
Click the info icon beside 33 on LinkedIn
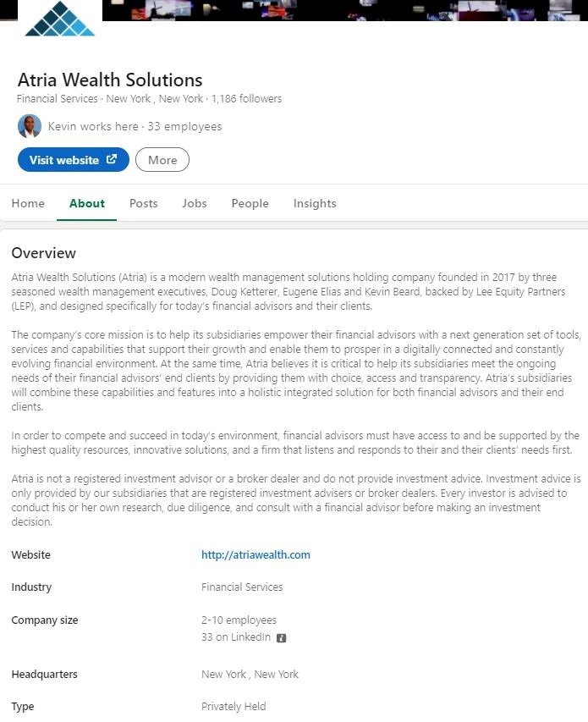coord(282,637)
